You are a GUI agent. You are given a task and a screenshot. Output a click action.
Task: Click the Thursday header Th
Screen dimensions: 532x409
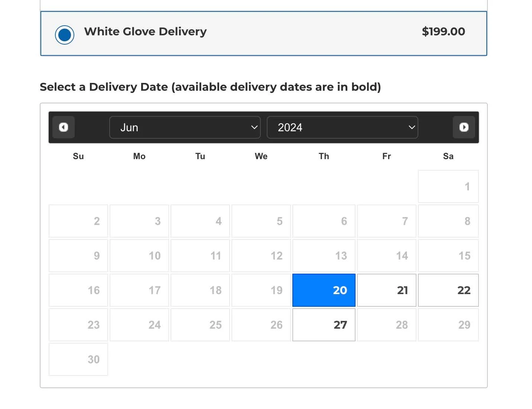point(324,156)
